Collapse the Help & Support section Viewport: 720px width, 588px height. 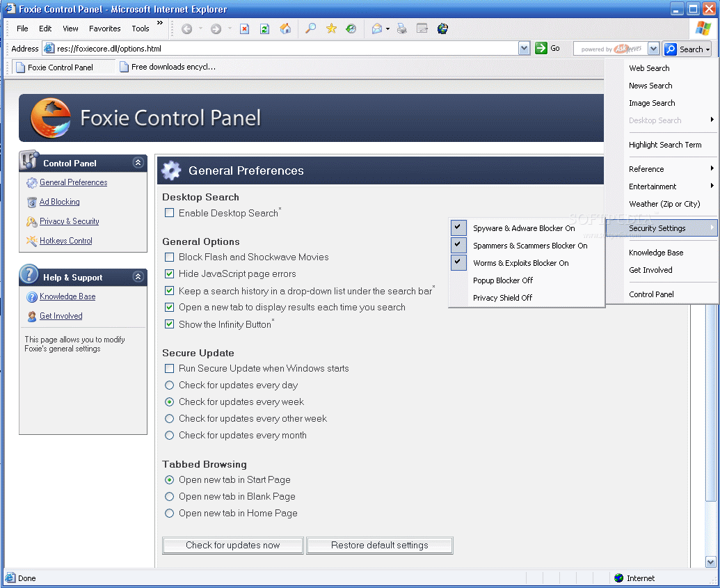tap(138, 276)
